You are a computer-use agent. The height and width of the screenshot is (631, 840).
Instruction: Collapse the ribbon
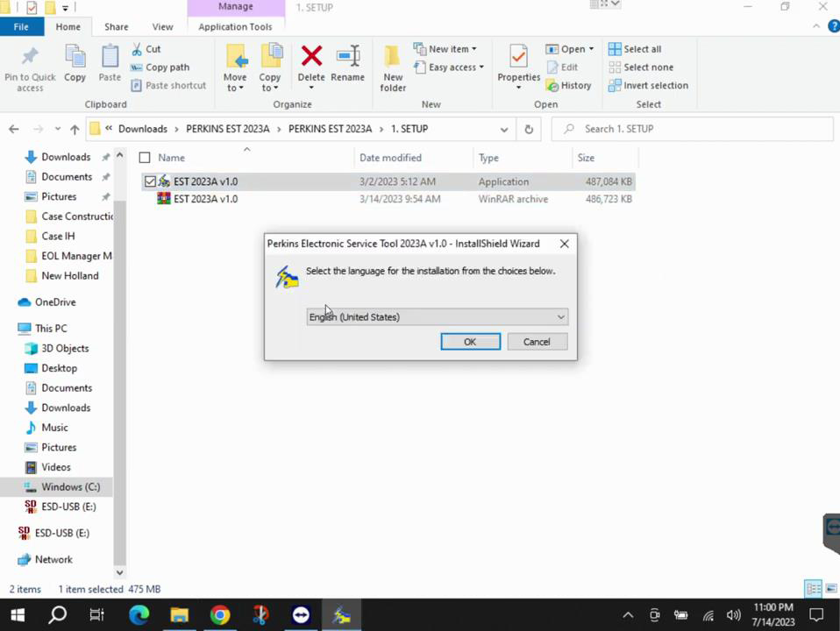(816, 26)
